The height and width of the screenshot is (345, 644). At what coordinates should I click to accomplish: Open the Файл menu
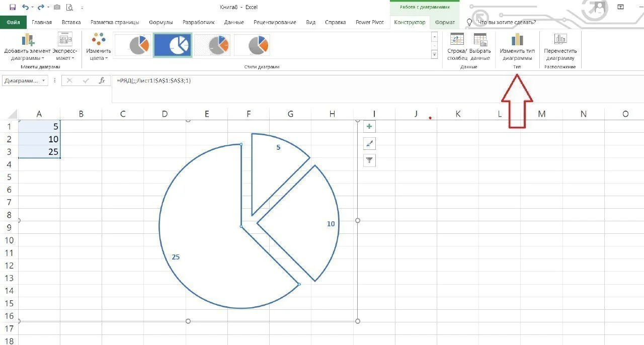(14, 22)
